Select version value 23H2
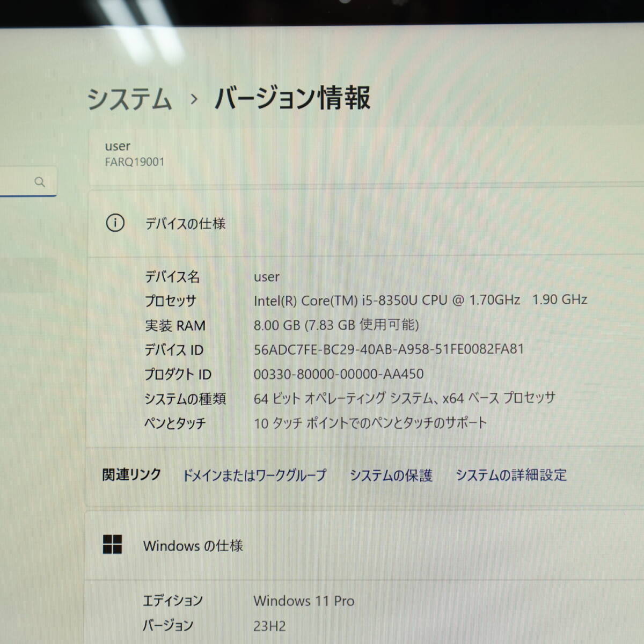 coord(269,626)
